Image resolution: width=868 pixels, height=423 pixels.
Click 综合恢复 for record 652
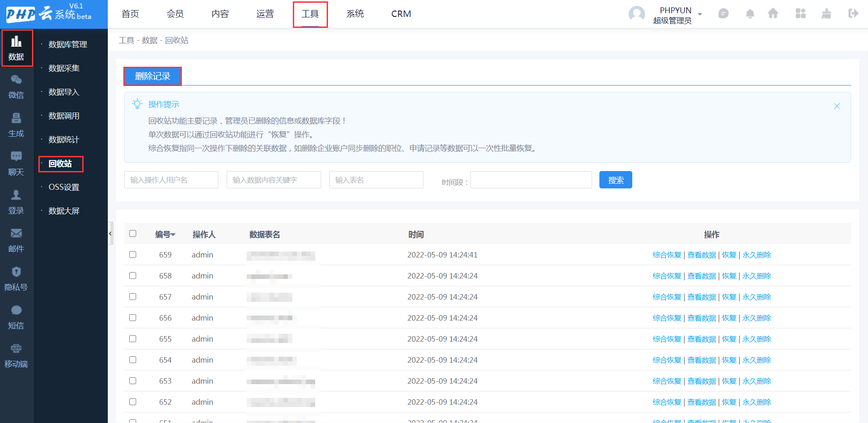(667, 402)
